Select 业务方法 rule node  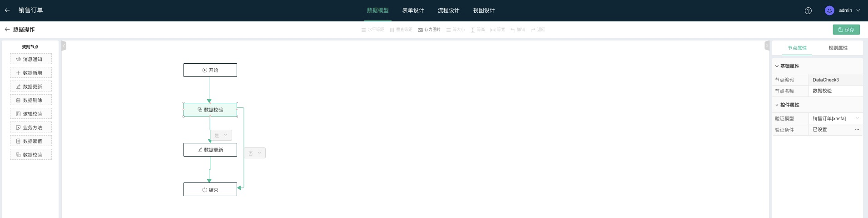31,127
